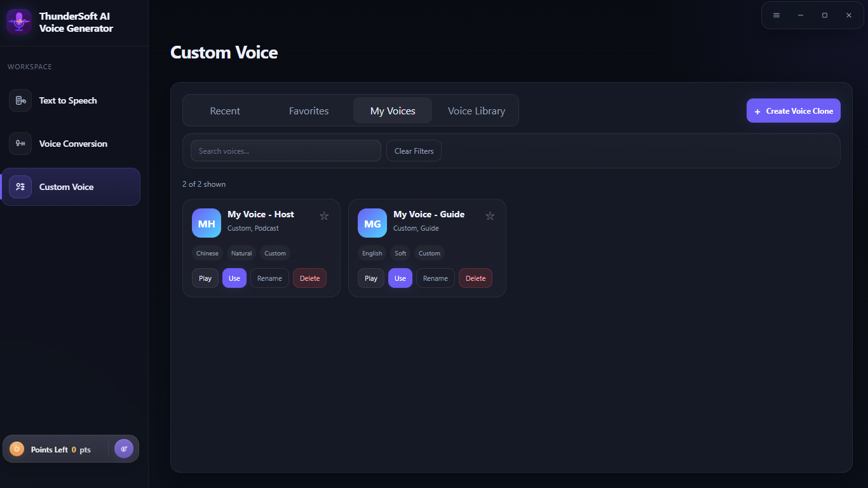Close the application window

tap(849, 15)
